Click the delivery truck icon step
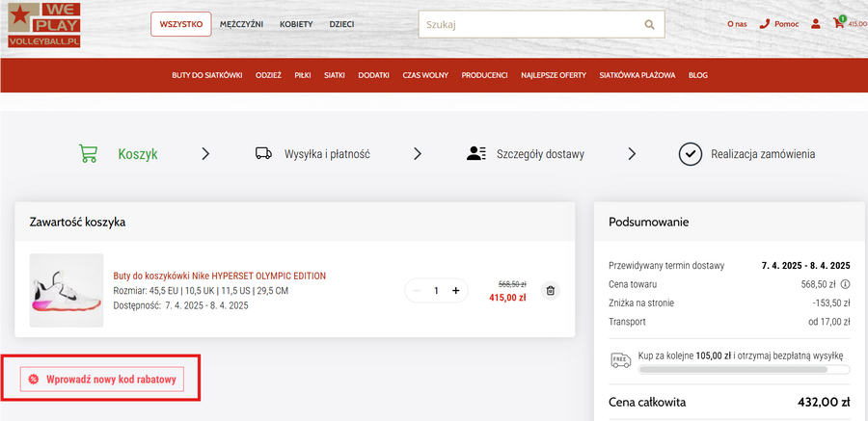 [x=263, y=153]
